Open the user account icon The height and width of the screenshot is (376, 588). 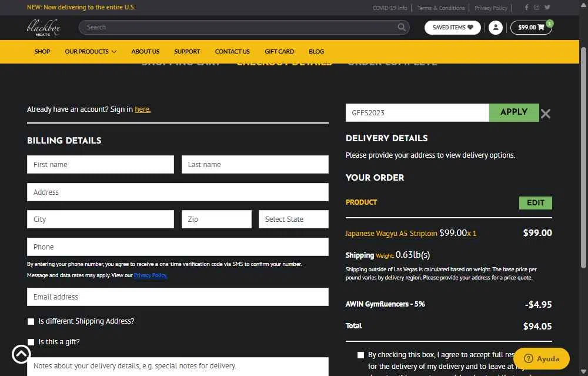495,28
